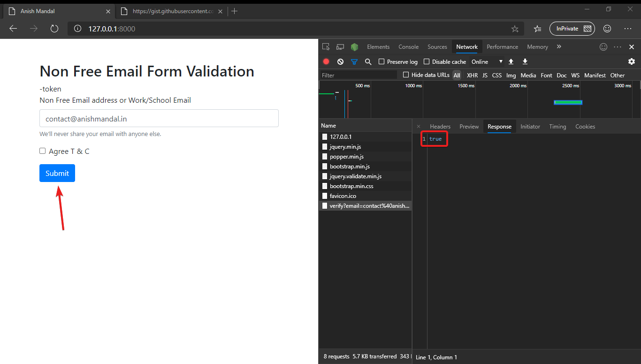Click the Submit button on the form
This screenshot has height=364, width=641.
click(57, 173)
